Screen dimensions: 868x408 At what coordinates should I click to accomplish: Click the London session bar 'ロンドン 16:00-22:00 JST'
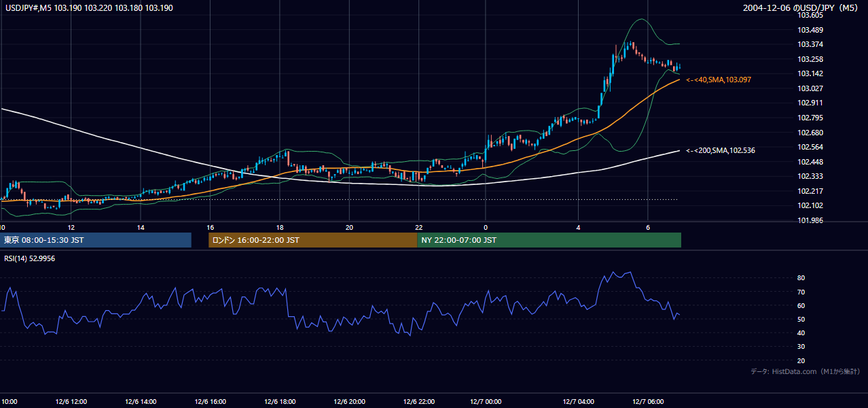pyautogui.click(x=312, y=240)
